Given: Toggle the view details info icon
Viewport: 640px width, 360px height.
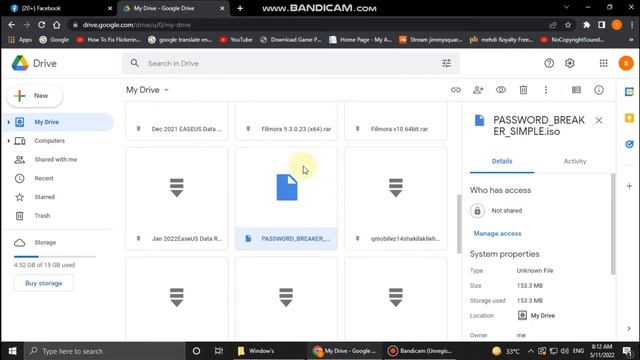Looking at the screenshot, I should click(x=599, y=90).
